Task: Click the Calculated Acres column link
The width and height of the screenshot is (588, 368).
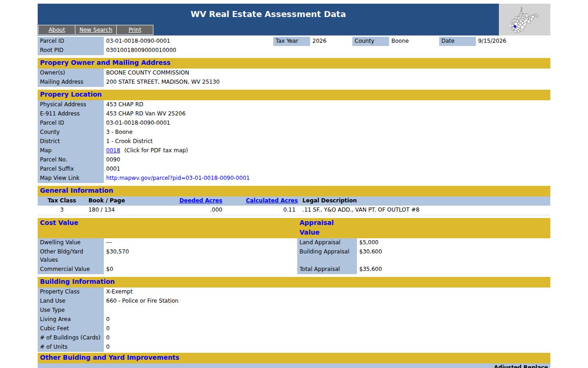Action: [271, 201]
